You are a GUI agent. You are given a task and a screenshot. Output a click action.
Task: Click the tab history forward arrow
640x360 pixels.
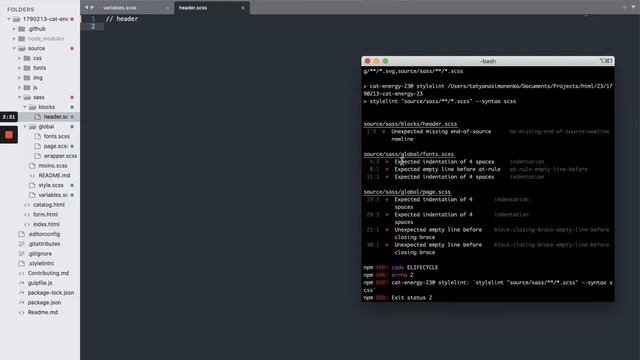click(x=92, y=7)
